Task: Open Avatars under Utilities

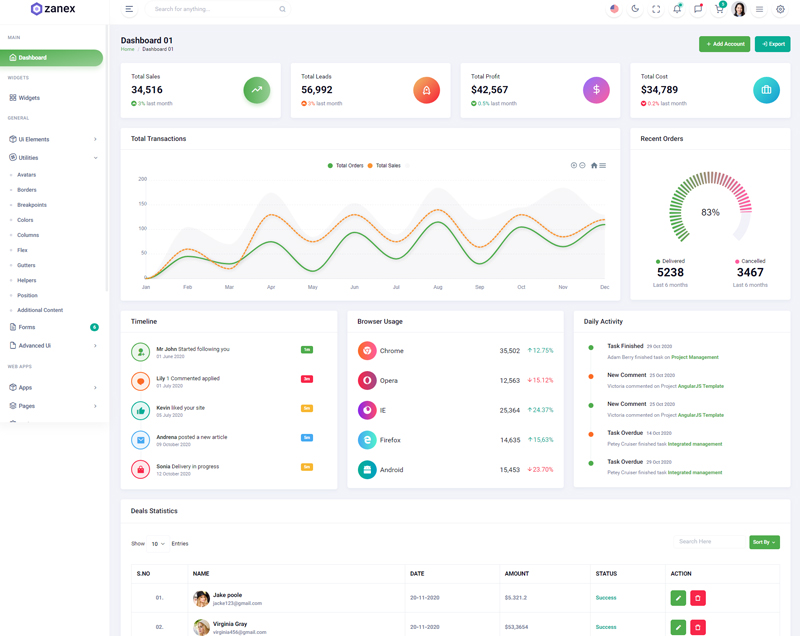Action: [x=27, y=175]
